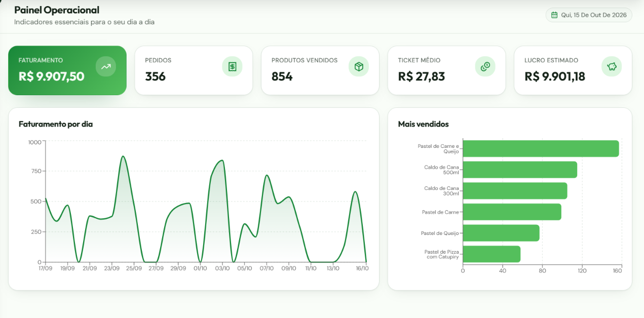Click the calendar icon beside the date
The image size is (644, 318).
point(554,15)
